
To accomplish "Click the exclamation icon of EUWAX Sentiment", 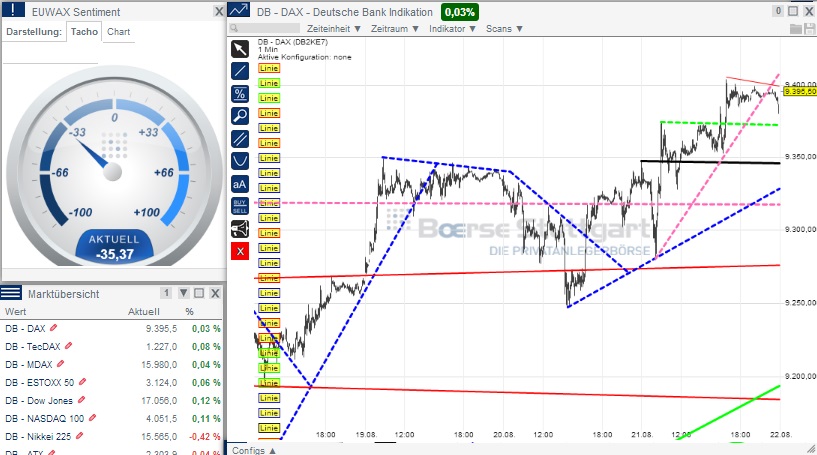I will 13,9.
